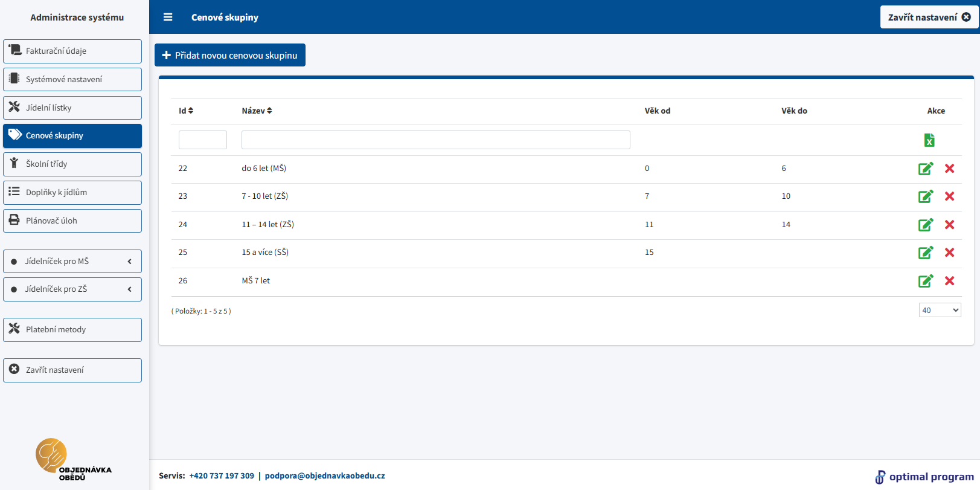Focus the Název filter input field
The image size is (980, 490).
[x=435, y=140]
